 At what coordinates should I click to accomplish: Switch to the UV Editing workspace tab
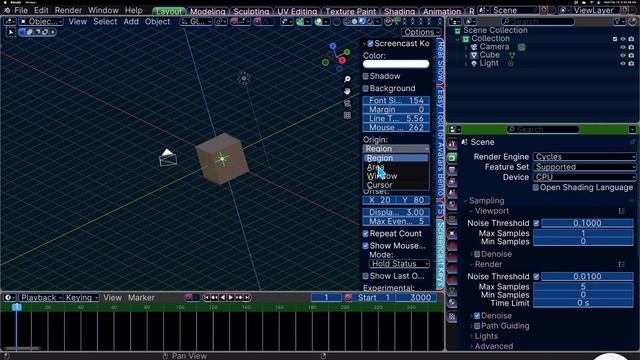297,11
